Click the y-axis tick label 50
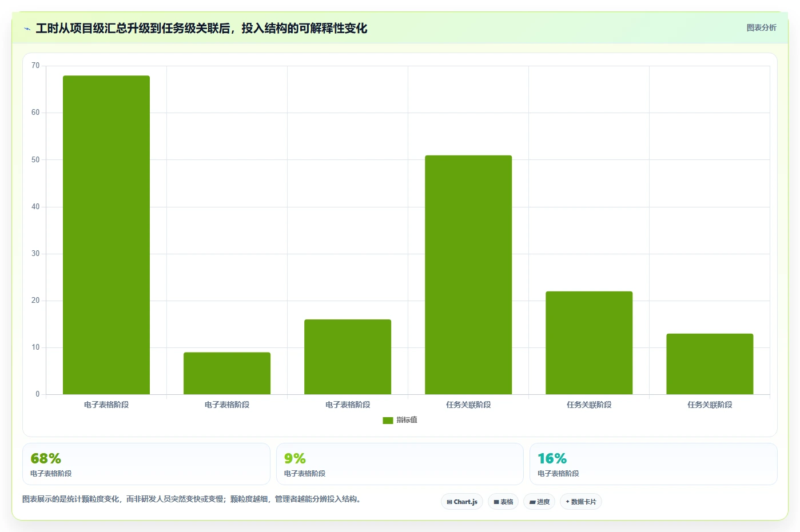The width and height of the screenshot is (800, 532). [35, 159]
